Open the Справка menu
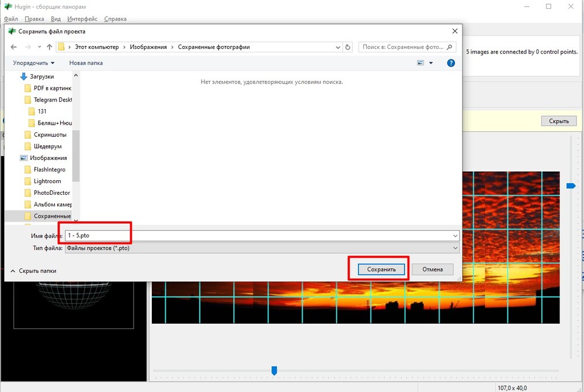 115,19
